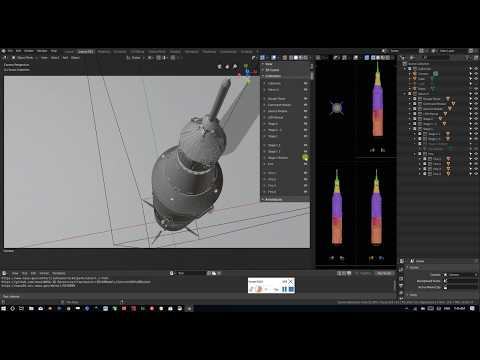Screen dimensions: 480x360
Task: Expand the 3D Cursor panel in the sidebar
Action: (263, 70)
